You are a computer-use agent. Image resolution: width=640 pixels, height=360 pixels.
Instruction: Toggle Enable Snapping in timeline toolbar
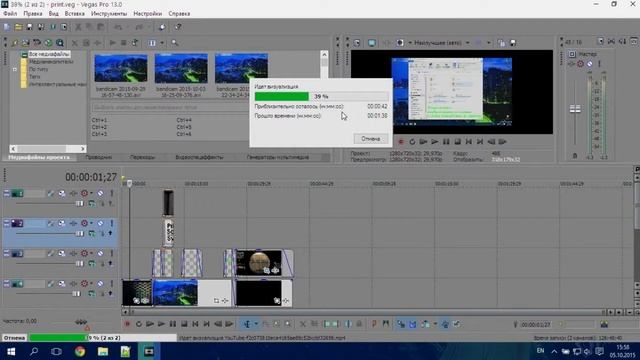(x=401, y=324)
